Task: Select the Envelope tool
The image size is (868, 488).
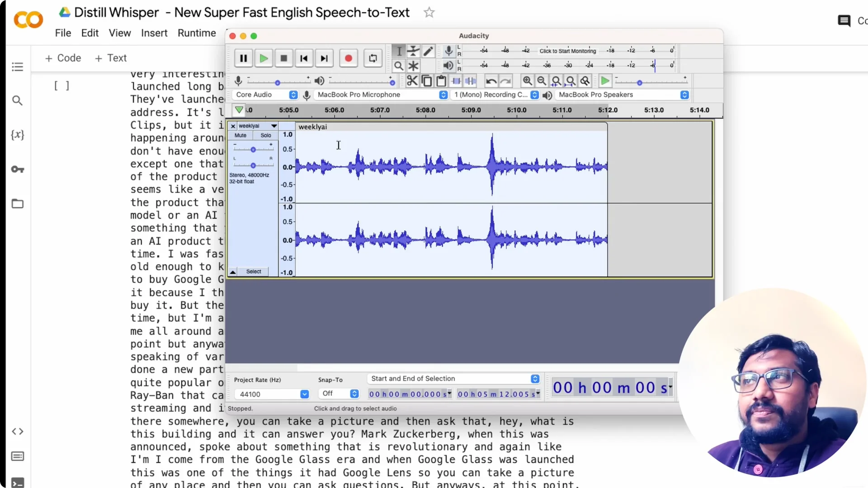Action: pos(414,51)
